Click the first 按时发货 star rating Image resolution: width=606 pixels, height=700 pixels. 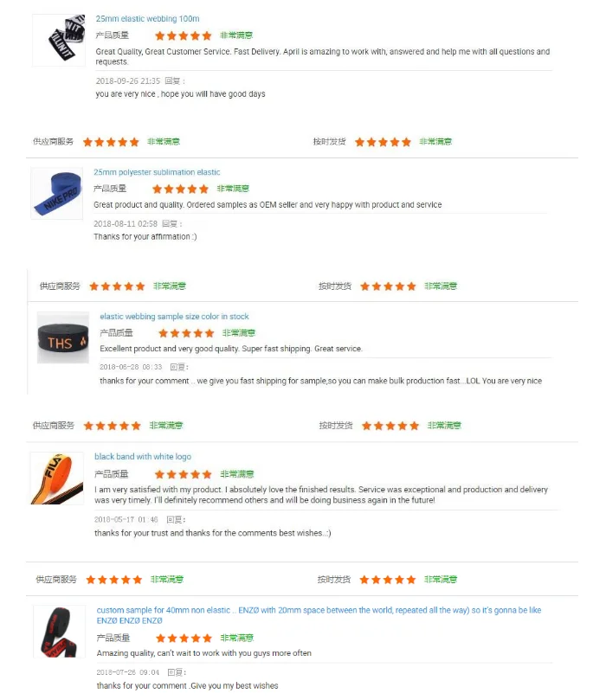(x=383, y=142)
